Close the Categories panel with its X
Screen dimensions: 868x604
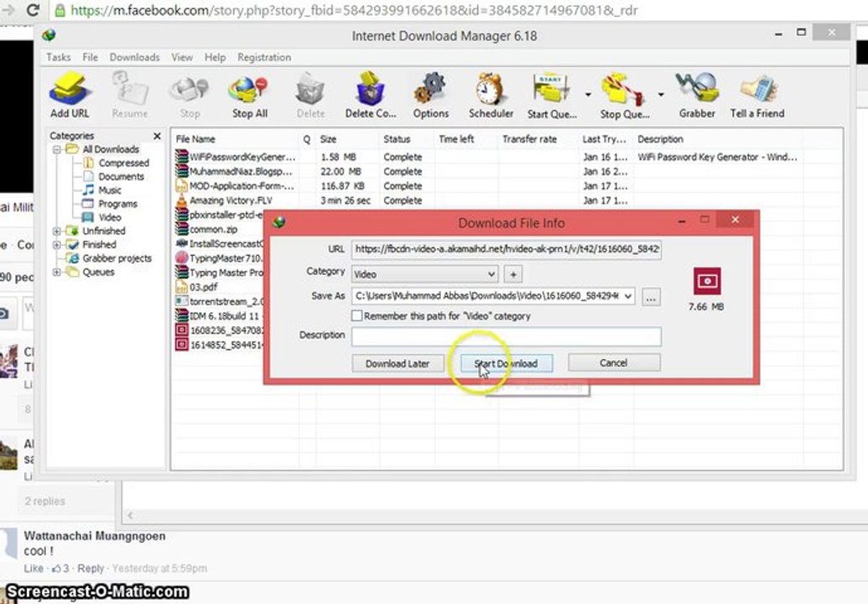[157, 136]
